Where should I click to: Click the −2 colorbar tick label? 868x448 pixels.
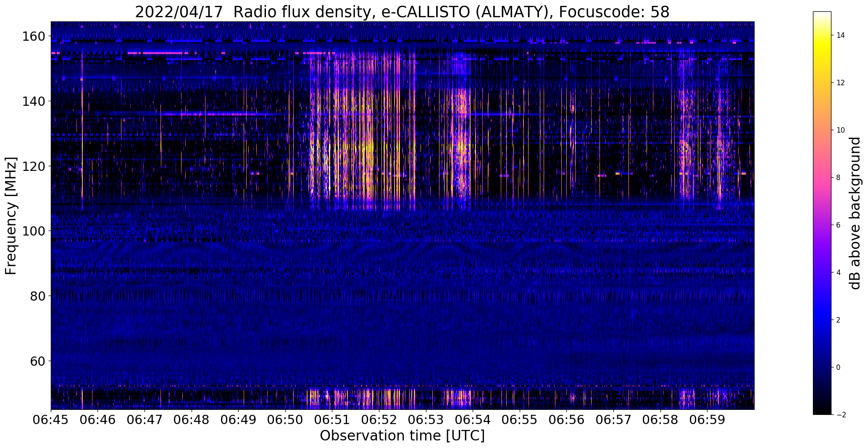840,415
